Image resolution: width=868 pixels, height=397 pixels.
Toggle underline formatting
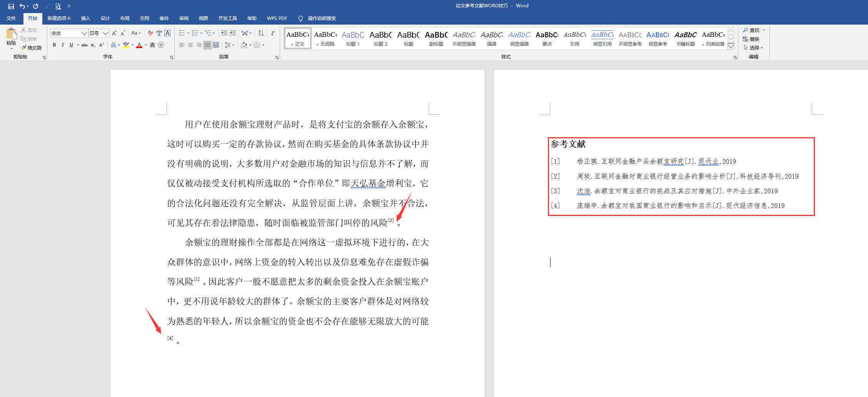click(71, 45)
